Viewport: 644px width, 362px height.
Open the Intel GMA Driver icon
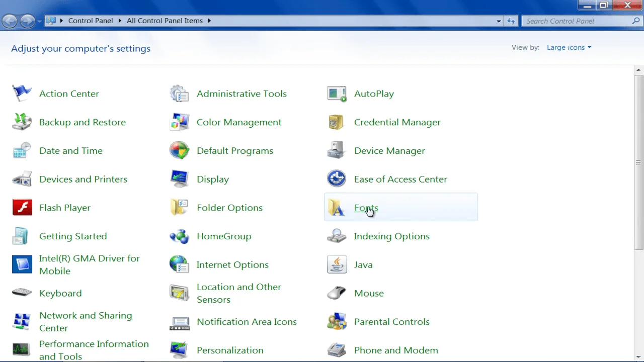coord(22,264)
